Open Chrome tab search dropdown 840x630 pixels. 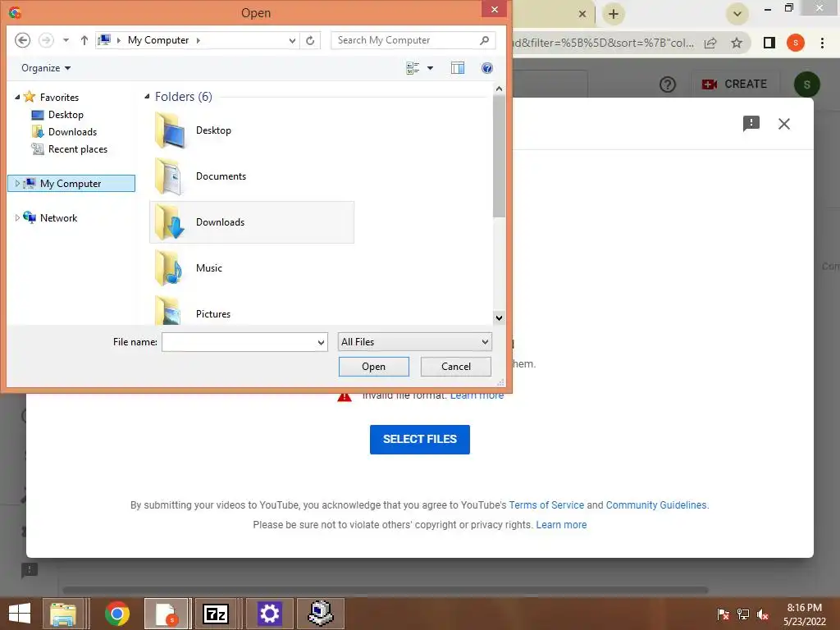(737, 14)
